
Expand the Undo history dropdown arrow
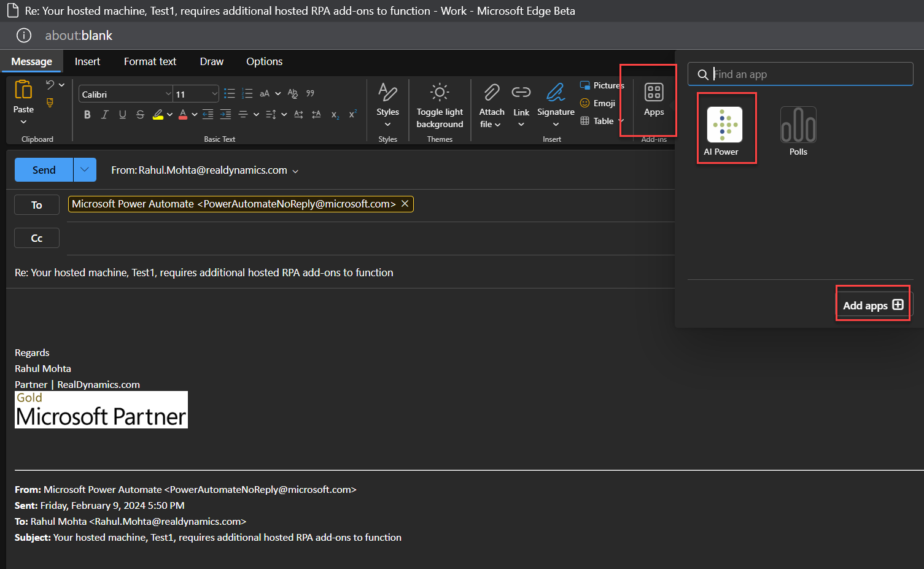61,85
